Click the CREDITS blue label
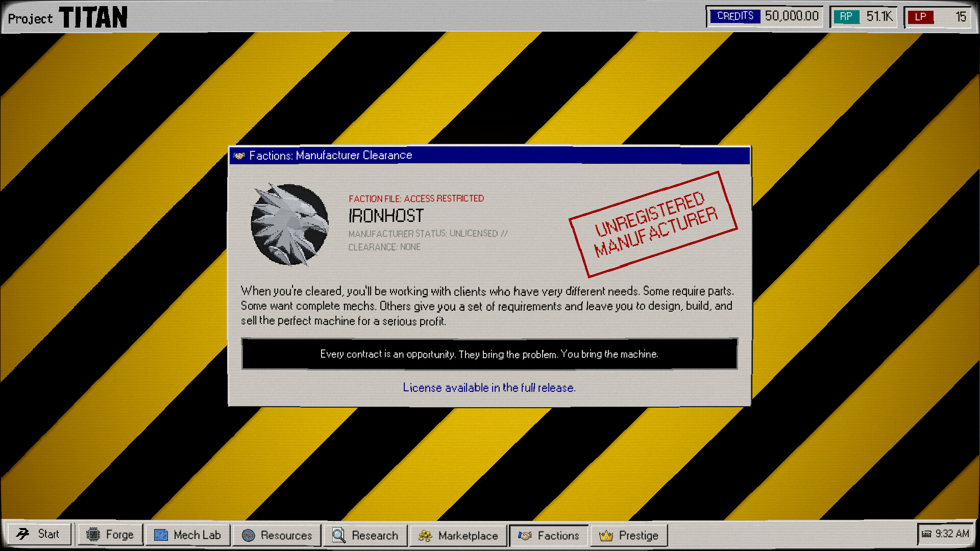The image size is (980, 551). point(735,16)
